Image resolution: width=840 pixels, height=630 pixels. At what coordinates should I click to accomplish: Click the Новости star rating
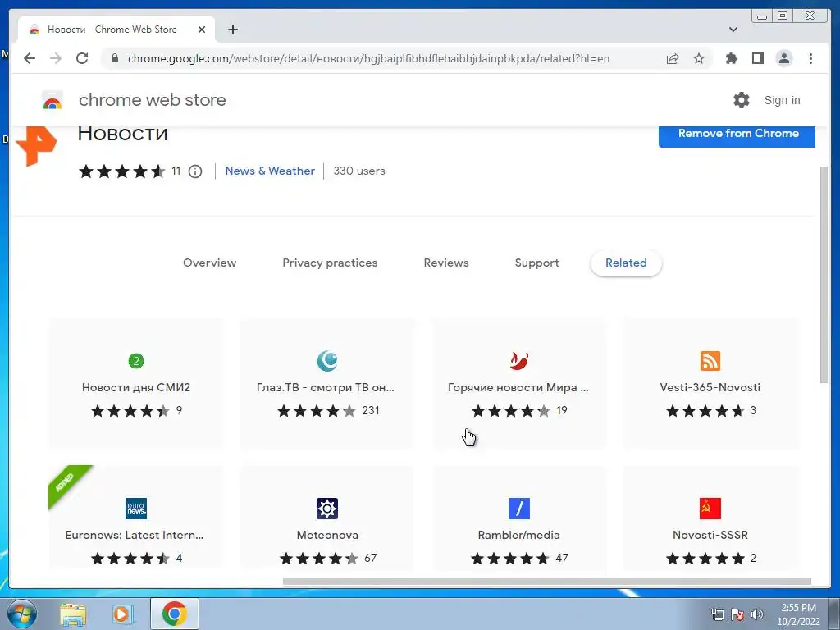click(x=122, y=171)
